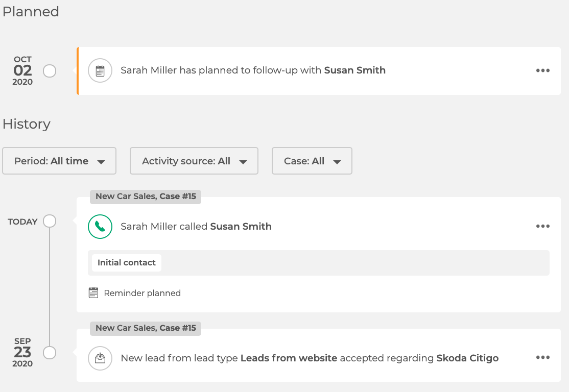Click 'Sarah Miller has planned to follow-up with' text
The width and height of the screenshot is (569, 392).
pos(221,70)
